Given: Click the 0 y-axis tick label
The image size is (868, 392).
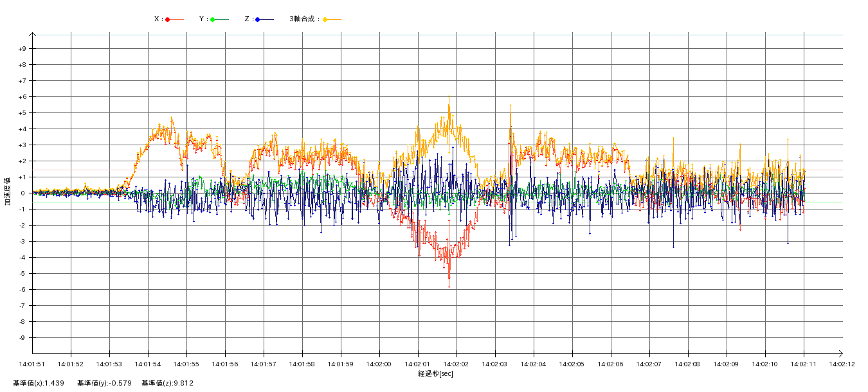Looking at the screenshot, I should [22, 193].
